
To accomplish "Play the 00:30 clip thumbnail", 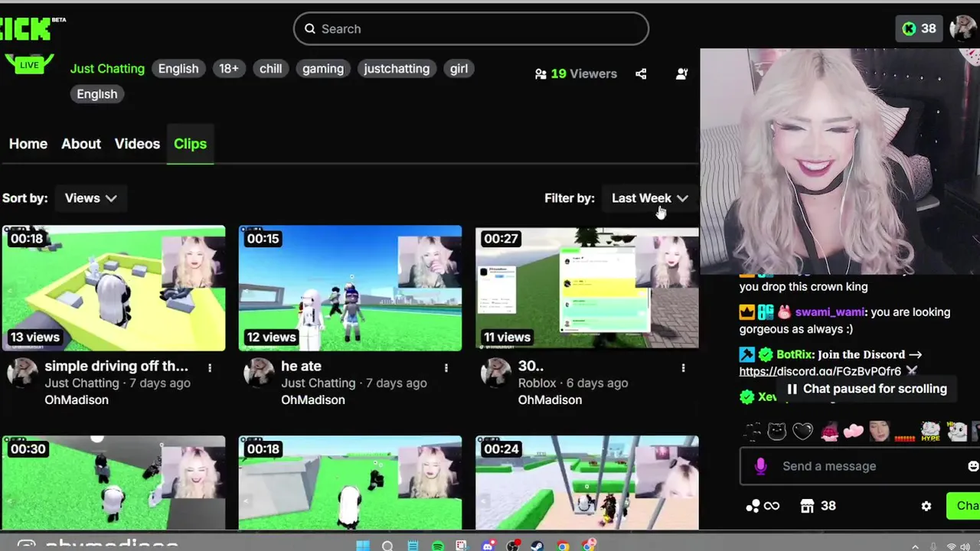I will 113,483.
